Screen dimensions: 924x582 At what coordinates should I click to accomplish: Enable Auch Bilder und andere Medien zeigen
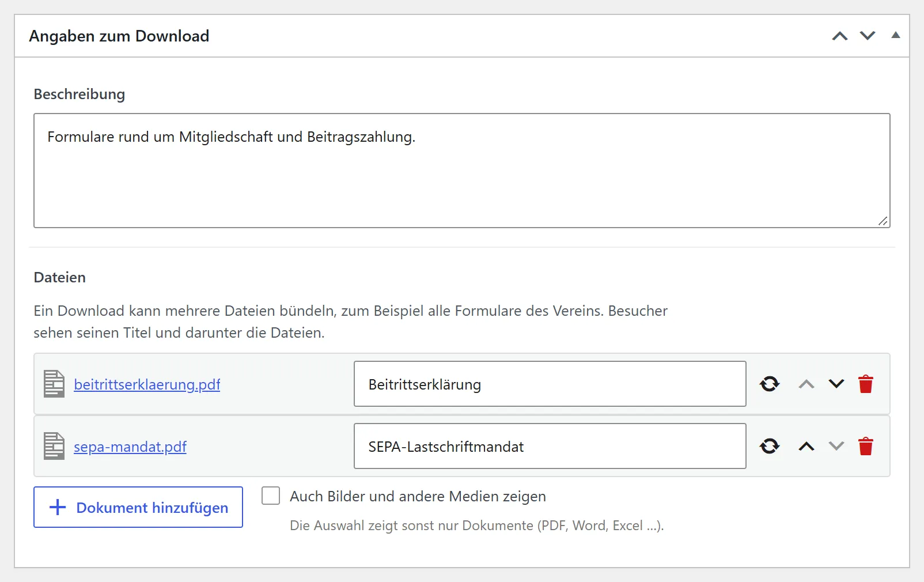[x=271, y=496]
